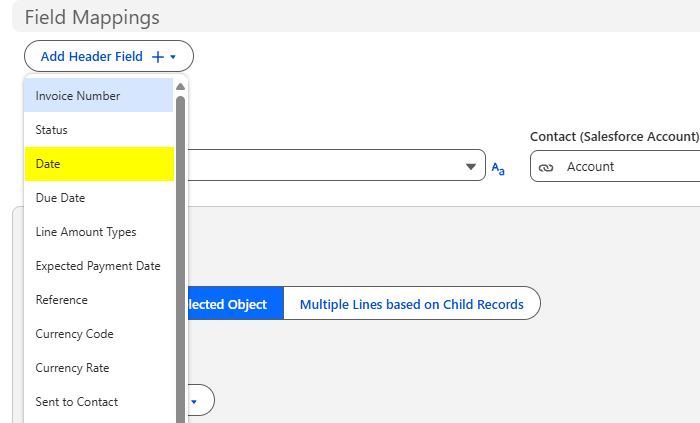Select Currency Code option

pos(99,334)
